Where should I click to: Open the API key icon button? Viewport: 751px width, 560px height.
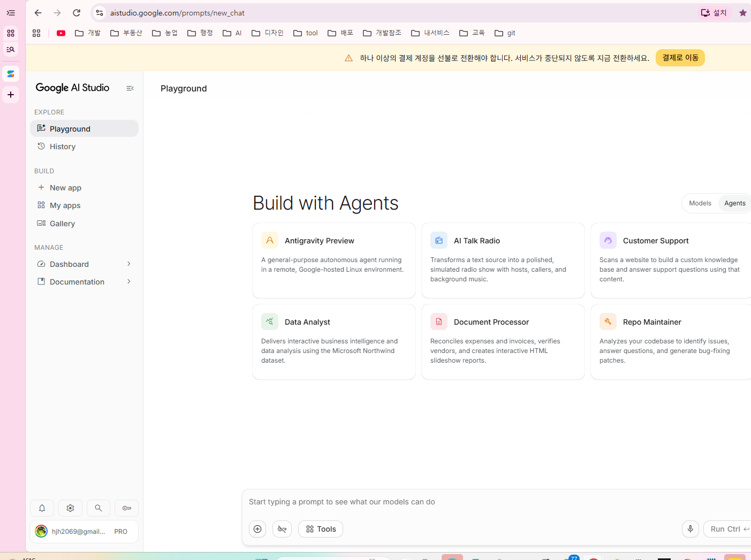point(127,508)
